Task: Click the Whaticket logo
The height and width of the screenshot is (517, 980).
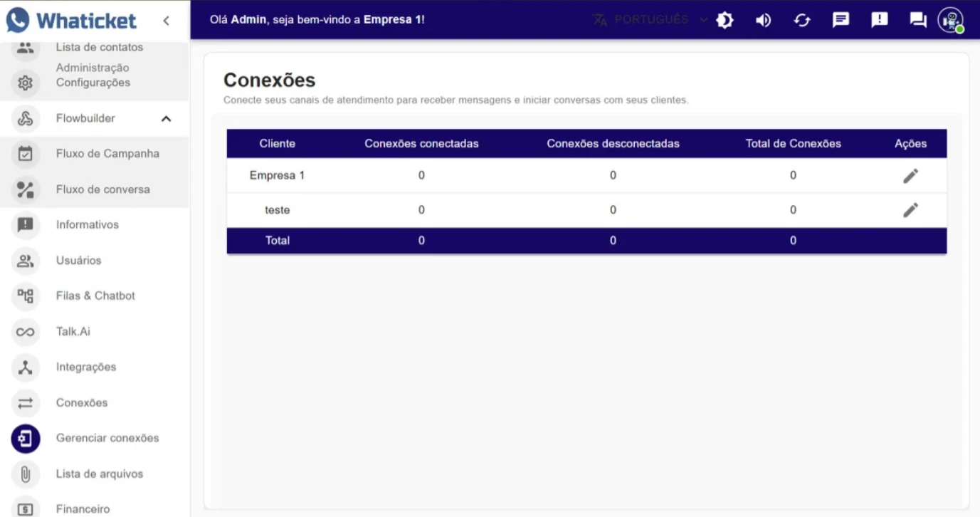Action: click(x=71, y=20)
